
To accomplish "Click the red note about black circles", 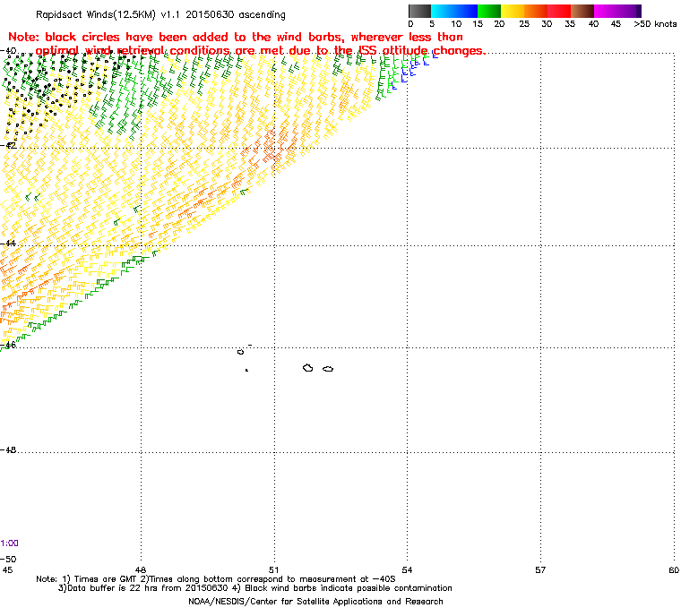I will pyautogui.click(x=246, y=44).
